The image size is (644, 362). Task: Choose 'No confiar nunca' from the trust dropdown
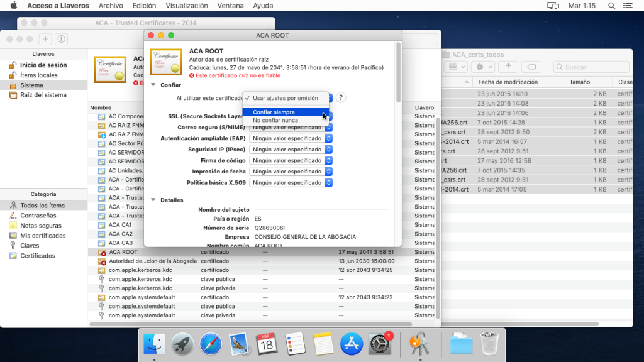pos(286,120)
